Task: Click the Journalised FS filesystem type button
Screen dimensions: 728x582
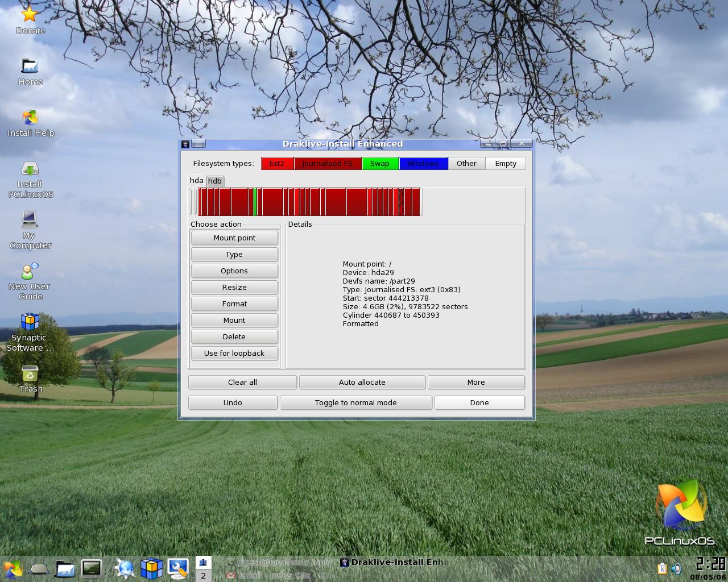Action: [x=328, y=164]
